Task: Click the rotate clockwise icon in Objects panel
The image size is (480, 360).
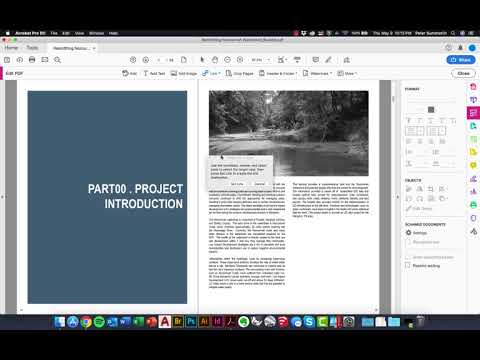Action: (420, 199)
